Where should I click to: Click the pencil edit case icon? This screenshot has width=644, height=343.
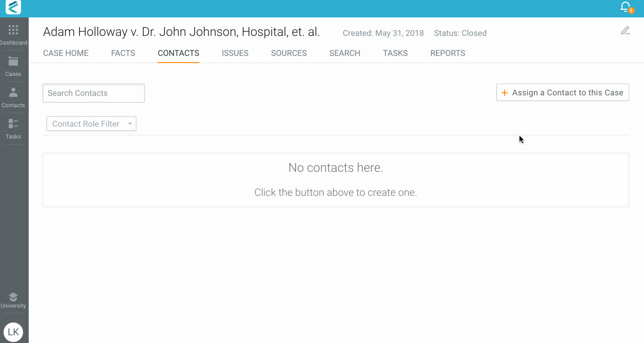625,31
